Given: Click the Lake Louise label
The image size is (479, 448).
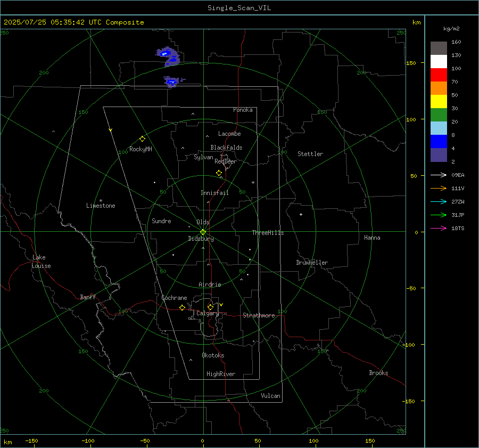Looking at the screenshot, I should coord(41,262).
